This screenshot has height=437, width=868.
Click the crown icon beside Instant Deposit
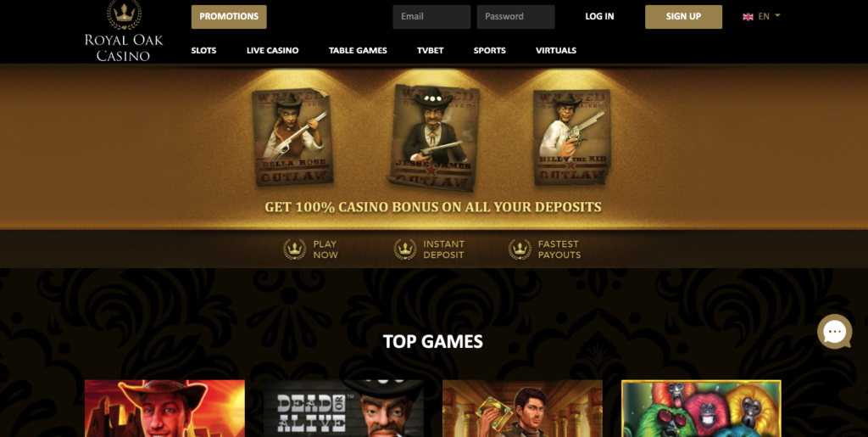coord(405,249)
